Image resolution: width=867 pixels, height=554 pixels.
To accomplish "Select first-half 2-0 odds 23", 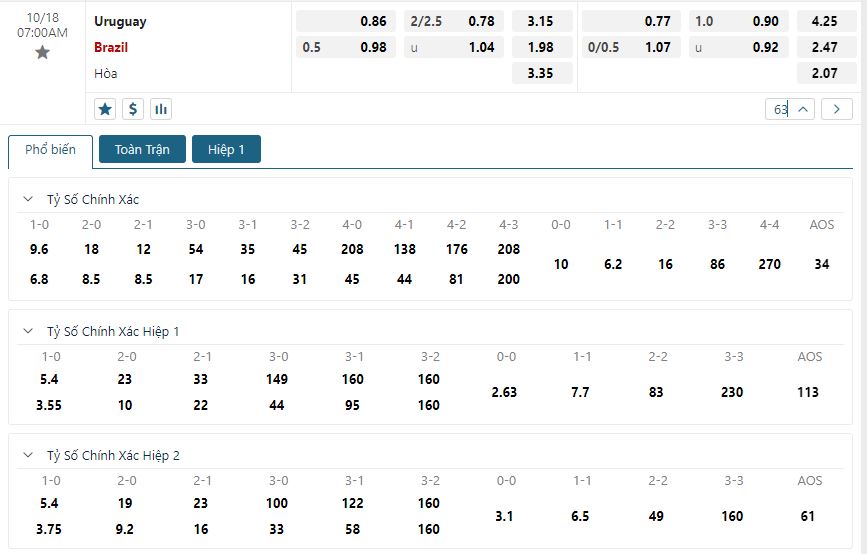I will pos(125,379).
